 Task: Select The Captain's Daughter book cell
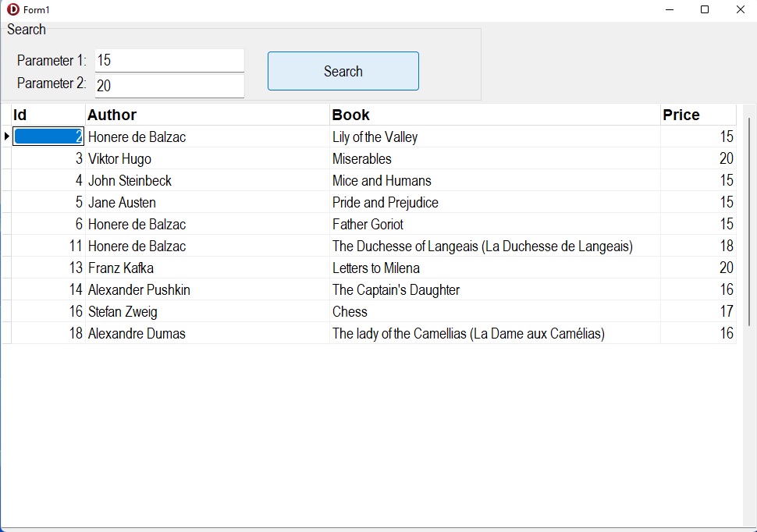coord(396,289)
